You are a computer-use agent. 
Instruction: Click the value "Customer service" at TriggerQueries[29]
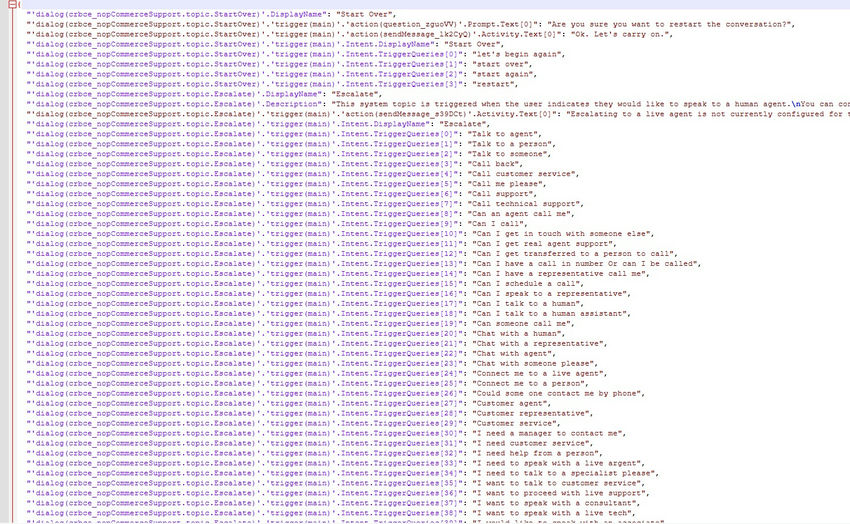click(x=516, y=423)
